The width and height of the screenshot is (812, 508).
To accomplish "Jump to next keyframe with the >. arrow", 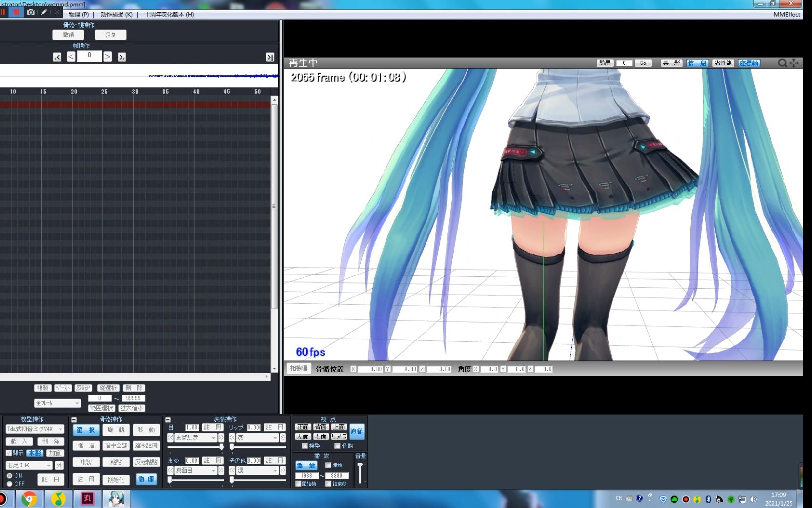I will click(122, 57).
